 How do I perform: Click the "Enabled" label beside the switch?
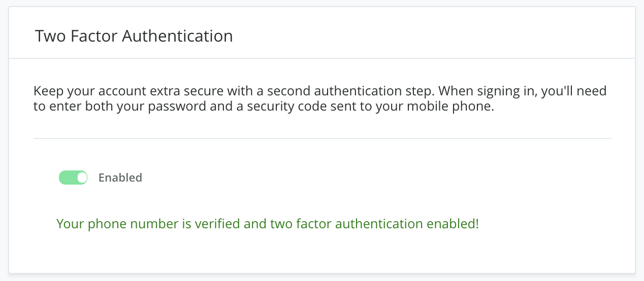[x=120, y=178]
